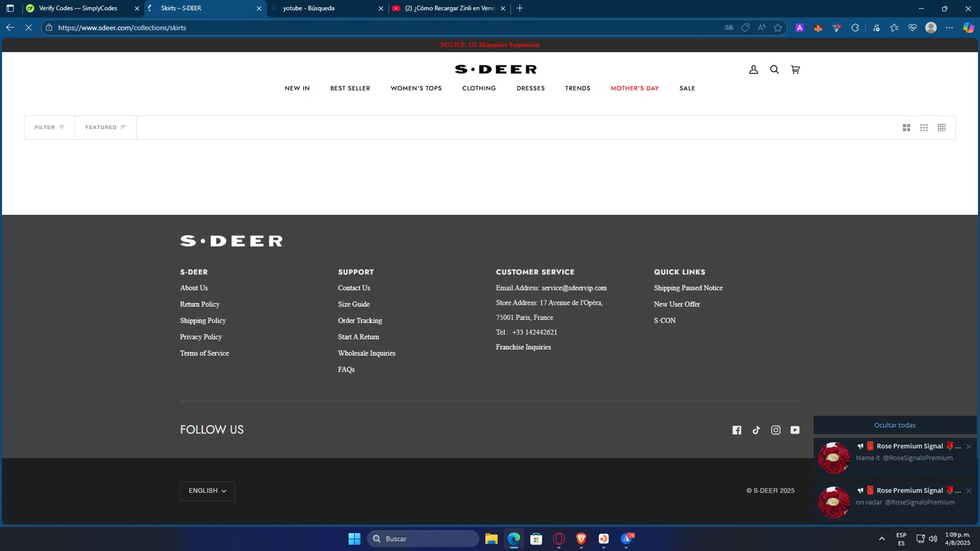Open a new browser tab
Screen dimensions: 980x551
coord(520,8)
